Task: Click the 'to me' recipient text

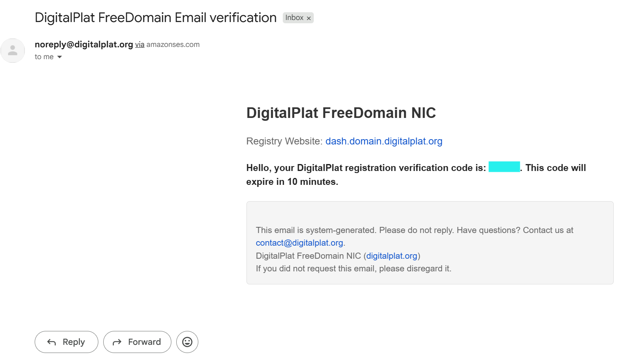Action: point(44,57)
